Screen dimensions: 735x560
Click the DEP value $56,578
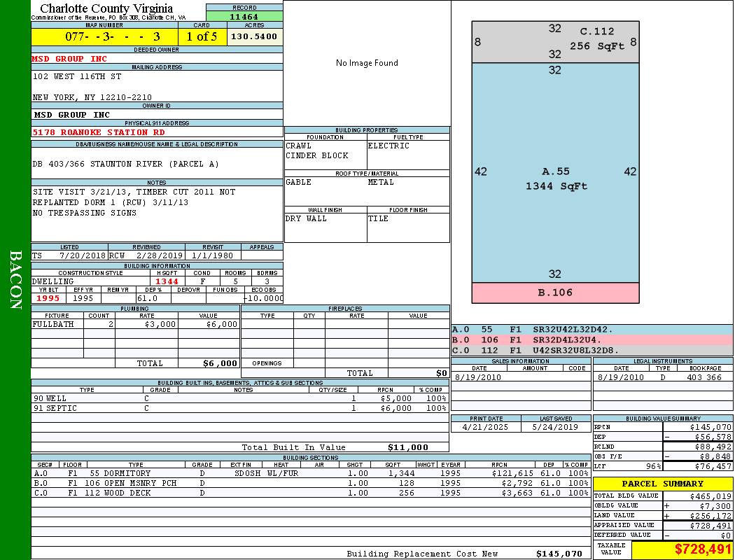coord(713,437)
